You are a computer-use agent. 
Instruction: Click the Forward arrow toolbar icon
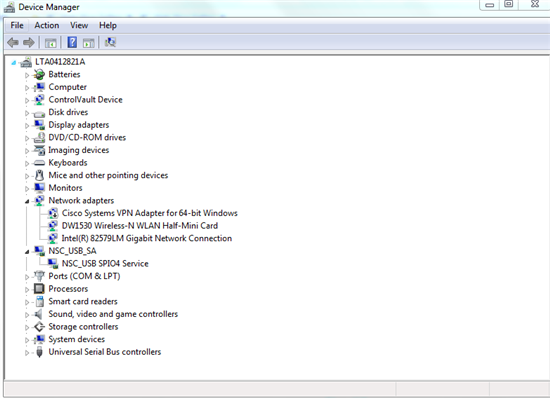[29, 43]
